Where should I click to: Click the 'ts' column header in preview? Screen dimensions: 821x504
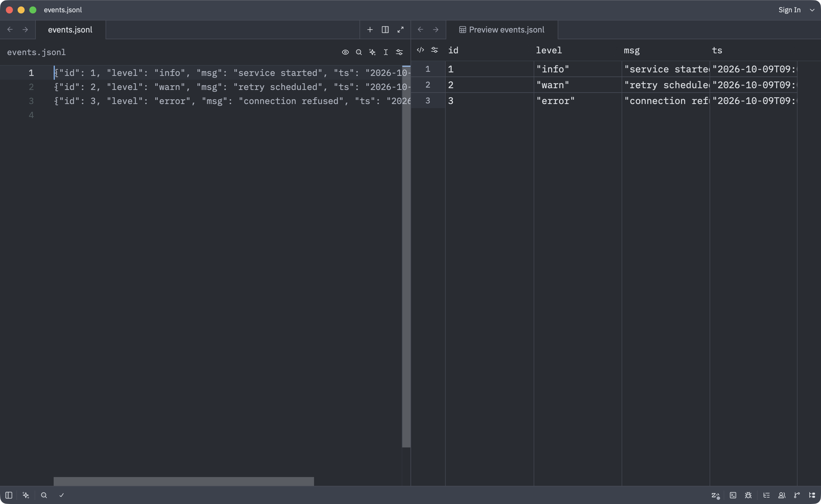coord(717,50)
